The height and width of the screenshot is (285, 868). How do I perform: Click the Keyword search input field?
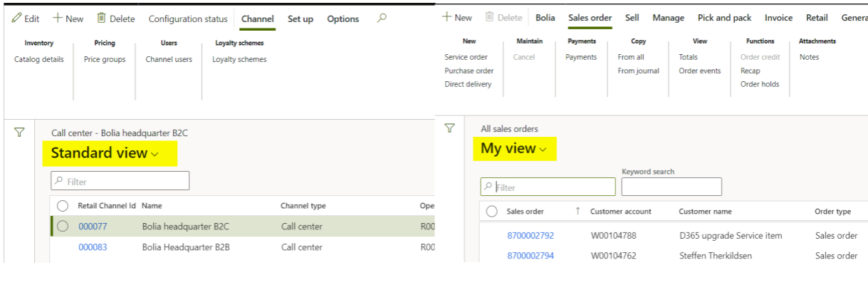(671, 187)
